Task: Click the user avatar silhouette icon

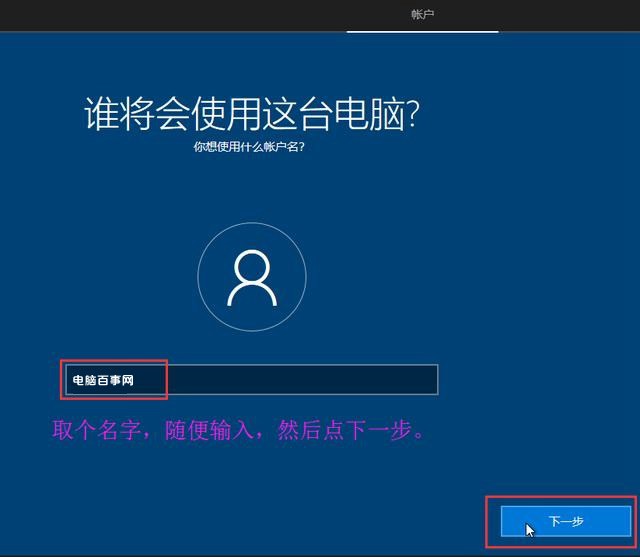Action: coord(251,277)
